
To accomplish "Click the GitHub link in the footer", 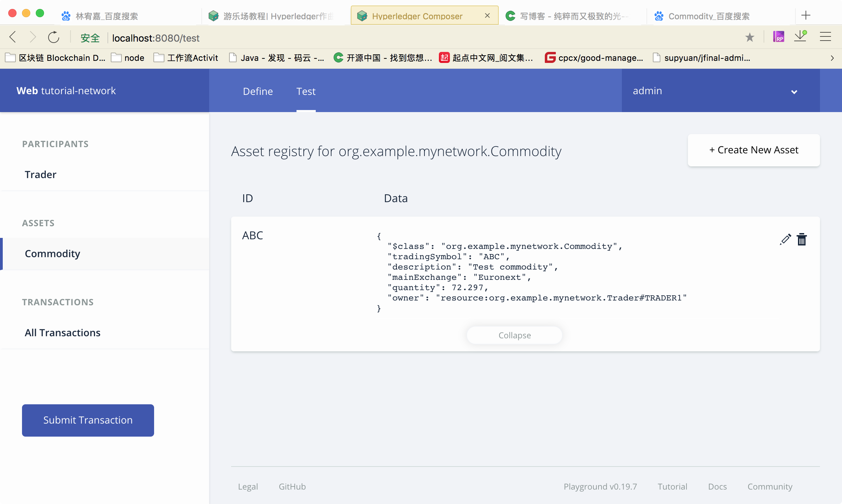I will click(292, 486).
